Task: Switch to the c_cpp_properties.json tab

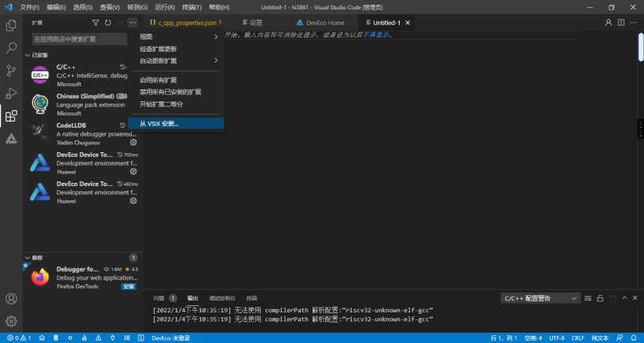Action: (189, 23)
